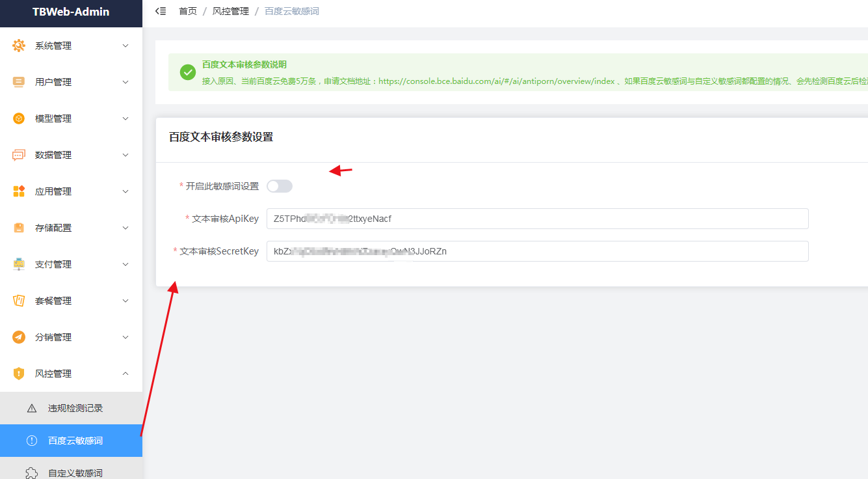The width and height of the screenshot is (868, 479).
Task: Go to 首页 in the breadcrumb
Action: pyautogui.click(x=188, y=11)
